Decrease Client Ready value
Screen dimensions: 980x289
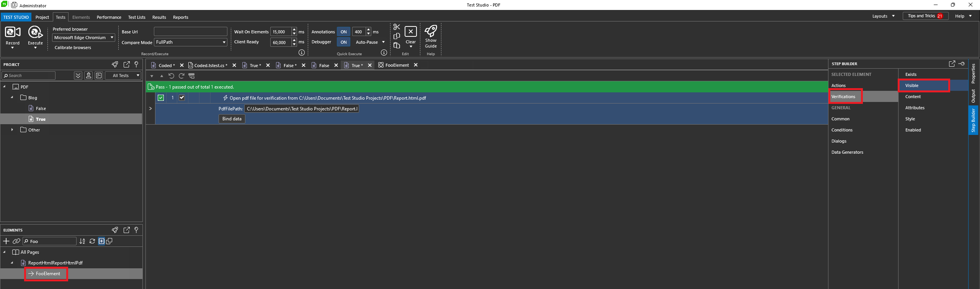294,44
